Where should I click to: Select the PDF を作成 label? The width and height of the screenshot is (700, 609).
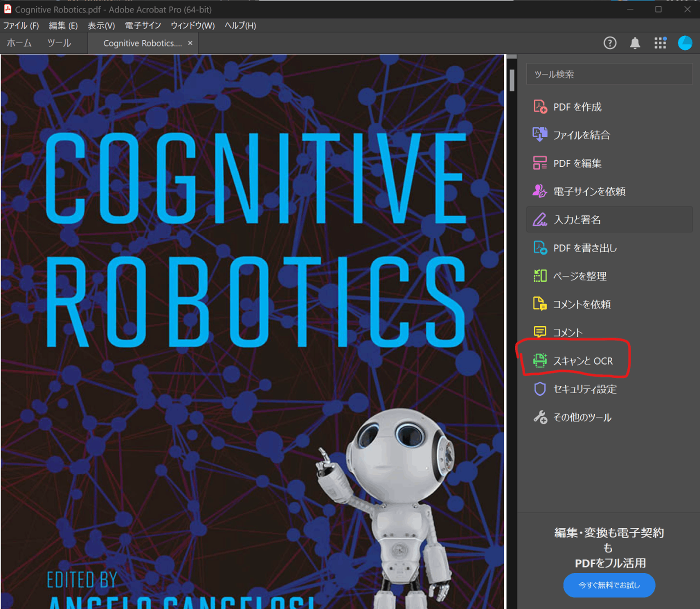(577, 107)
